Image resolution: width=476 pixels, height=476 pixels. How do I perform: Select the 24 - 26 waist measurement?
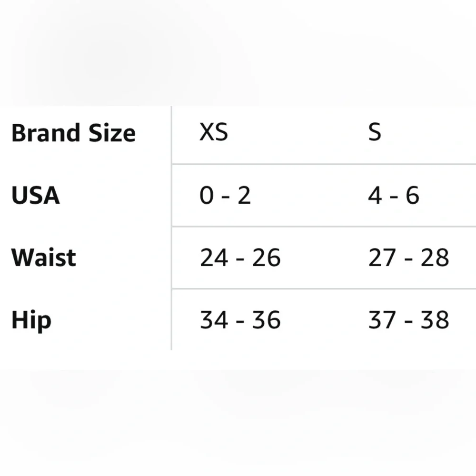pyautogui.click(x=240, y=258)
